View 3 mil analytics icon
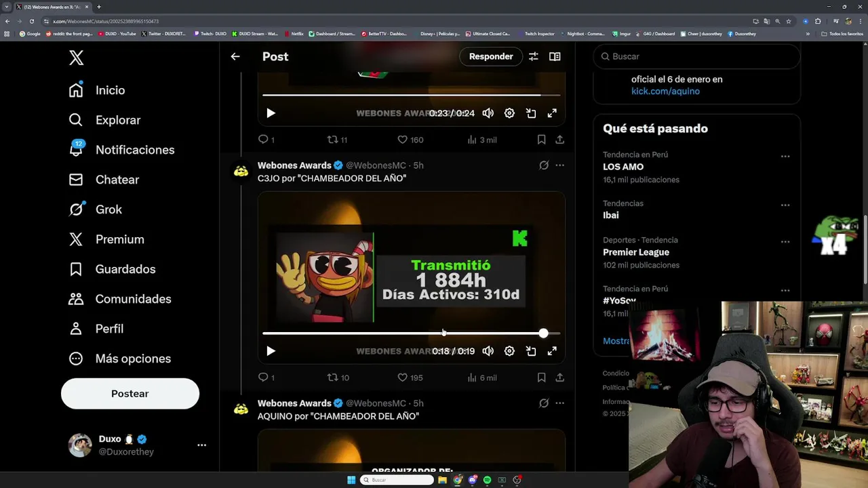Screen dimensions: 868x488 pyautogui.click(x=482, y=140)
